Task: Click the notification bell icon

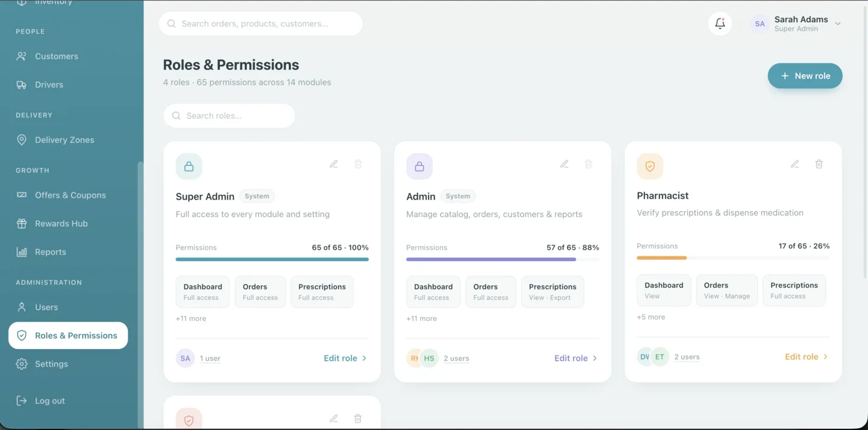Action: click(720, 24)
